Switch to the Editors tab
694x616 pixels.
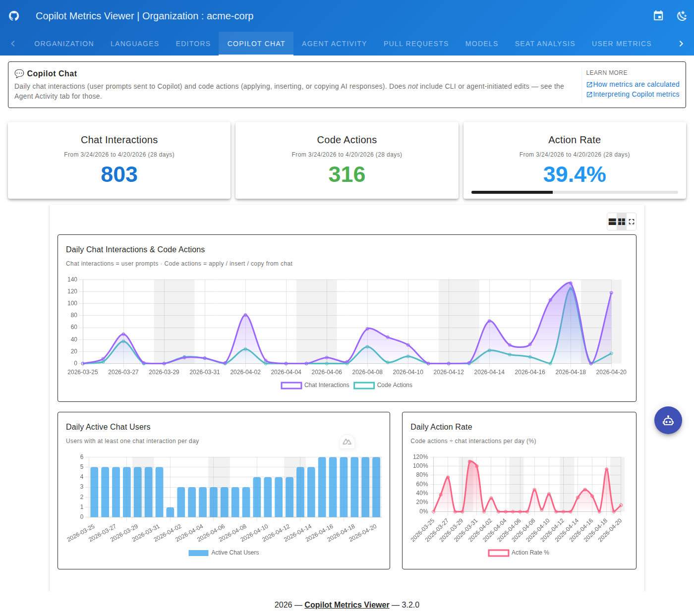pyautogui.click(x=193, y=44)
